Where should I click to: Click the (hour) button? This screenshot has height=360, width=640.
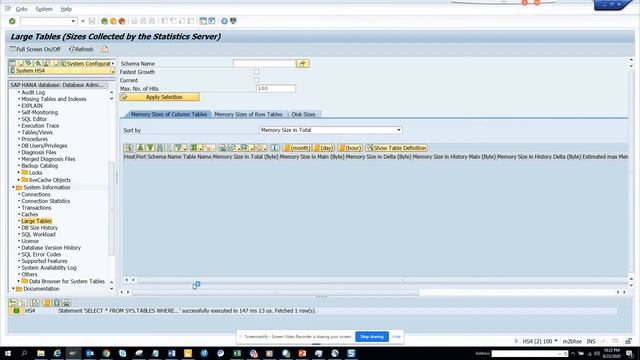pos(350,148)
